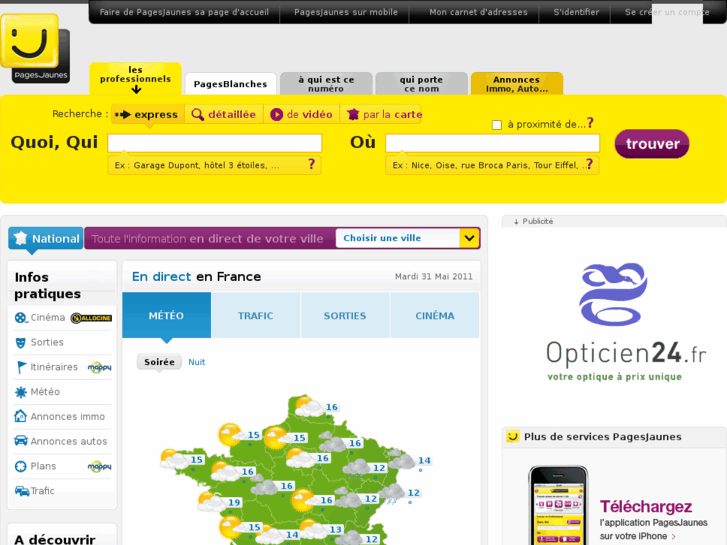
Task: Click the Mappy logo beside Itinéraires
Action: pos(99,367)
